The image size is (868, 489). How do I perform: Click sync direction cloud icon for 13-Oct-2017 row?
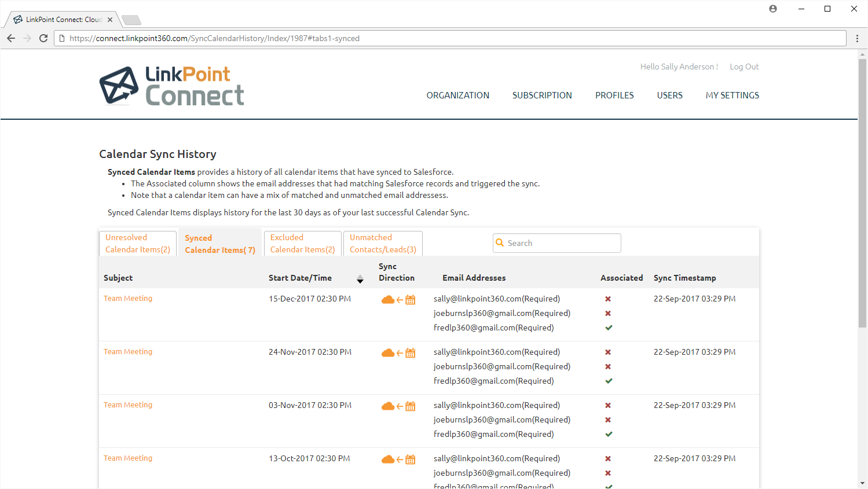coord(388,459)
